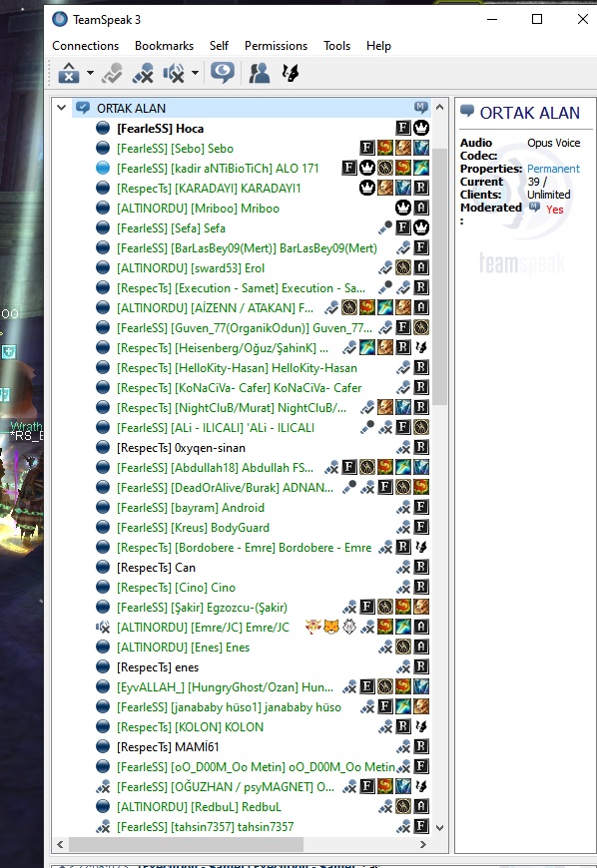Click the wolf icon in the Bordobere - Emre row
The width and height of the screenshot is (597, 868).
pyautogui.click(x=421, y=547)
